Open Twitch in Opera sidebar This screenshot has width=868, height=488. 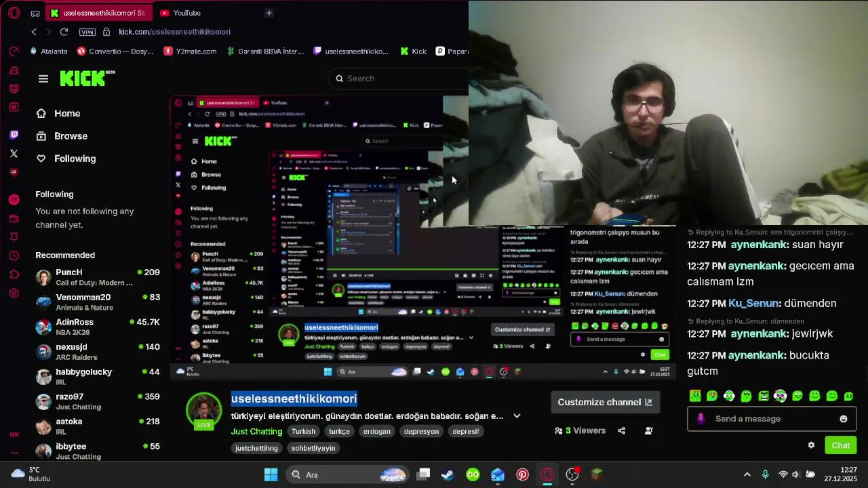pyautogui.click(x=14, y=135)
